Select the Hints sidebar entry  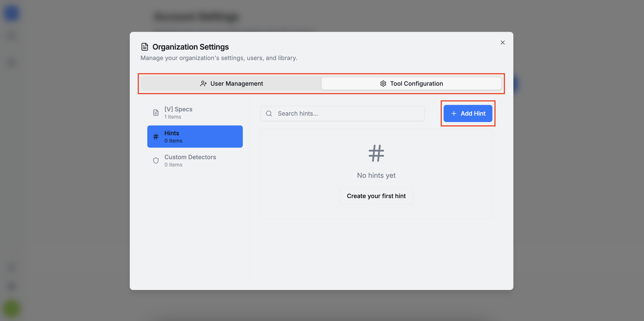point(195,137)
